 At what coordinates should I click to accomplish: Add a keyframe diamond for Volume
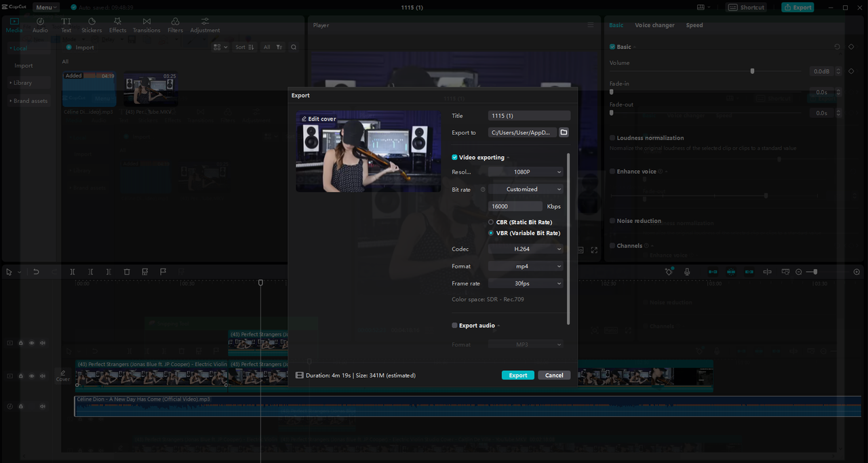click(x=852, y=71)
